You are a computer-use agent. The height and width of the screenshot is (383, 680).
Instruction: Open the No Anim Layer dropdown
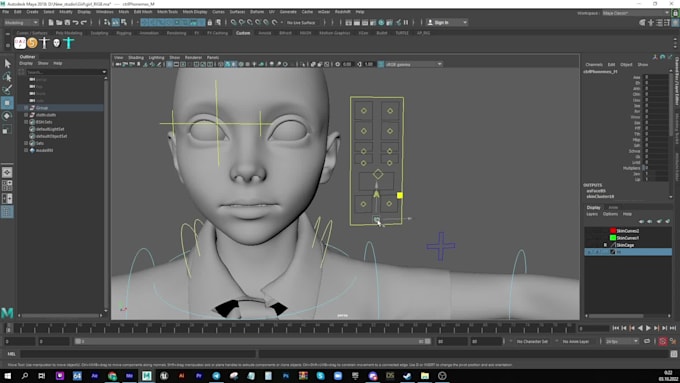576,341
